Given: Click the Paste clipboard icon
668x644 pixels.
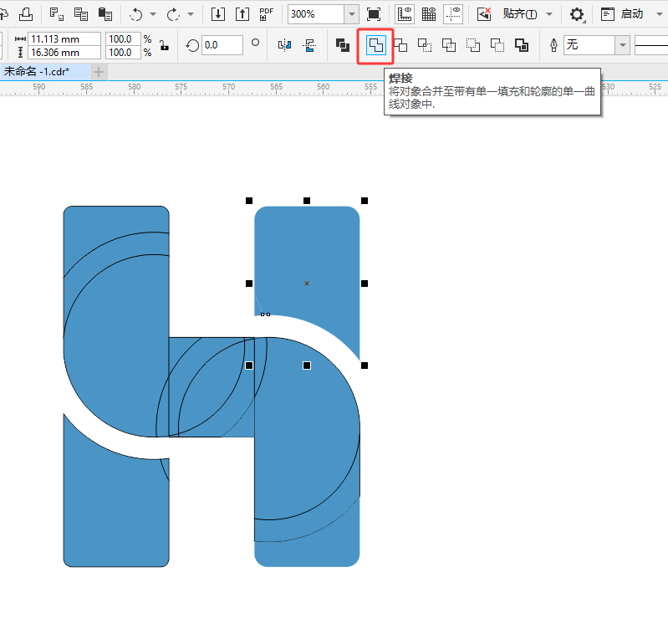Looking at the screenshot, I should (x=105, y=14).
